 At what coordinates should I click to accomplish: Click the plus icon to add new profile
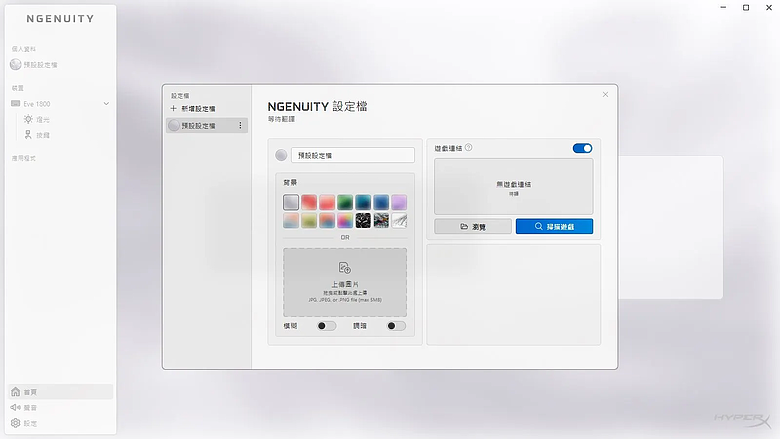(x=174, y=108)
